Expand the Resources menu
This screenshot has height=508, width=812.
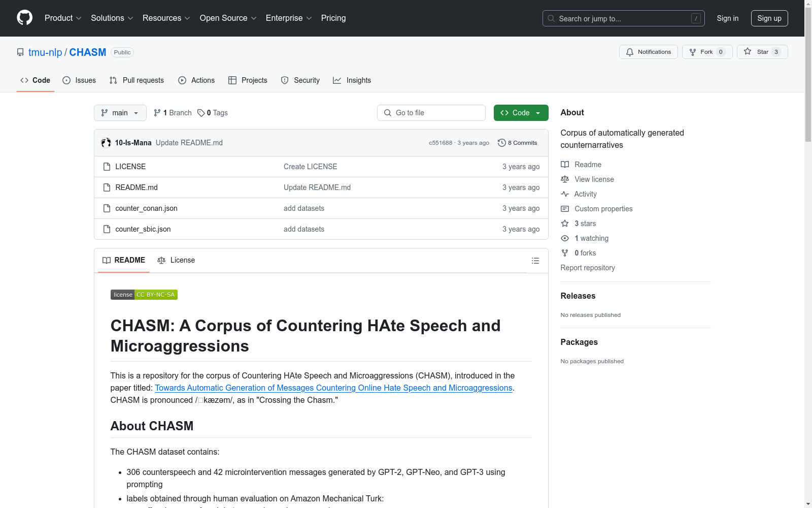click(x=166, y=18)
